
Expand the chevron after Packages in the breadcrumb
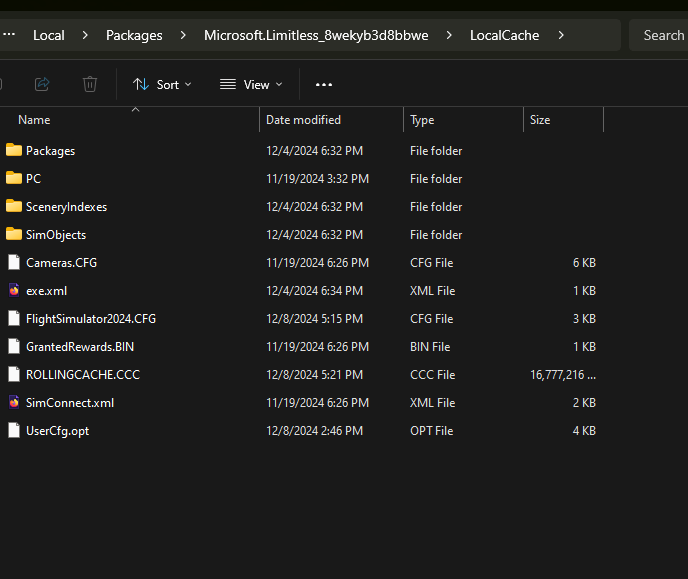click(183, 35)
